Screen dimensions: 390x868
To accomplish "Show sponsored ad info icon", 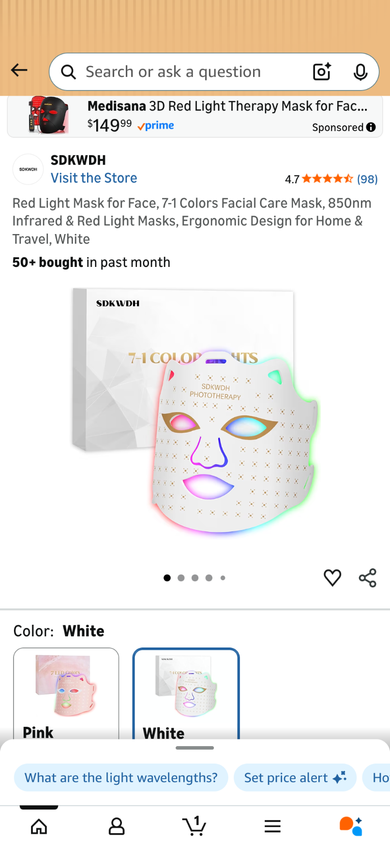I will [x=371, y=127].
